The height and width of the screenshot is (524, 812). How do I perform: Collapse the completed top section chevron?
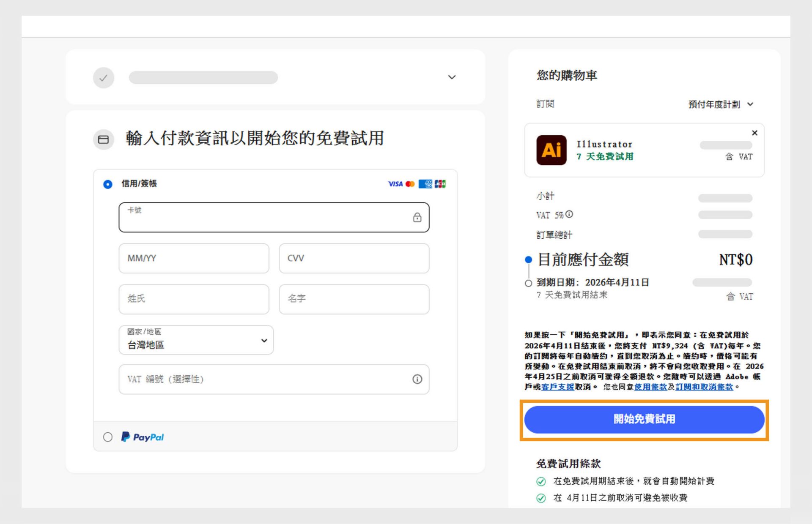coord(452,77)
